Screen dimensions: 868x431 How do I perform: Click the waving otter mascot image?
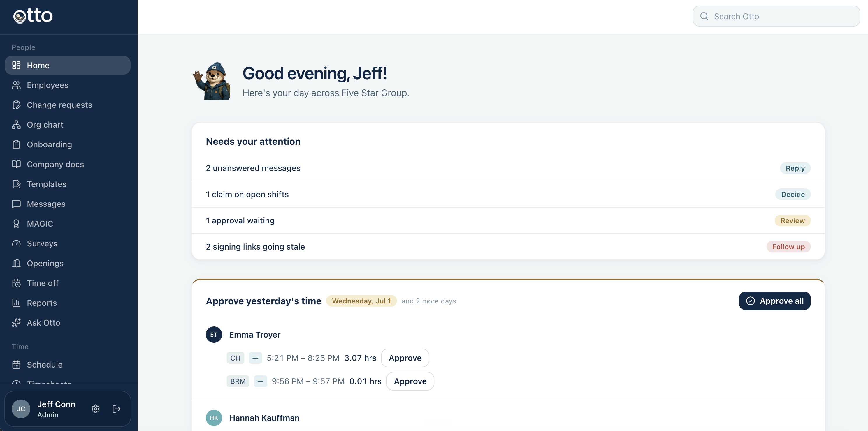point(212,81)
